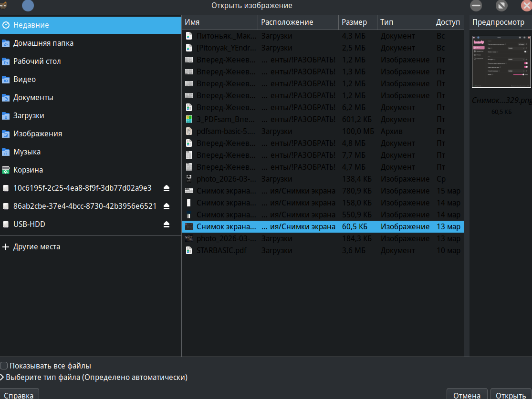Sort by the Доступ column header

tap(448, 22)
